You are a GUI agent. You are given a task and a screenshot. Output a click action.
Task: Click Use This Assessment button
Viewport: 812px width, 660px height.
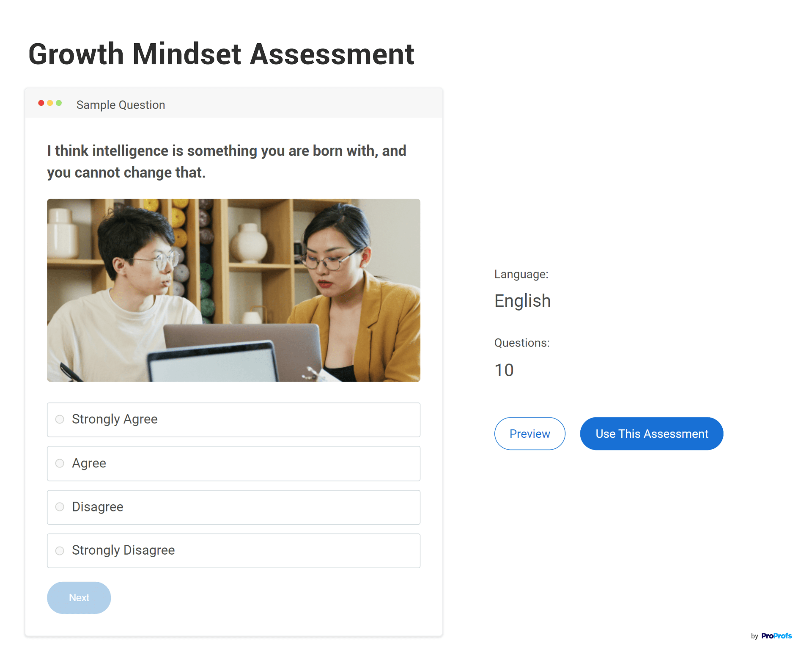pos(651,434)
